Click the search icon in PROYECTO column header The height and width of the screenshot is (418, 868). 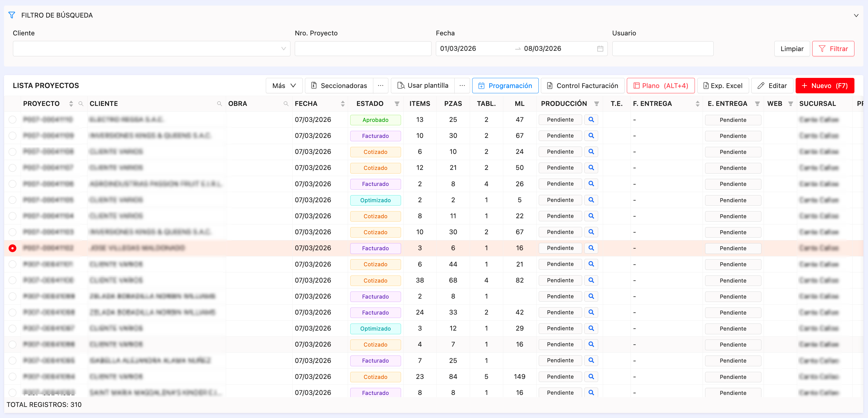(x=81, y=104)
